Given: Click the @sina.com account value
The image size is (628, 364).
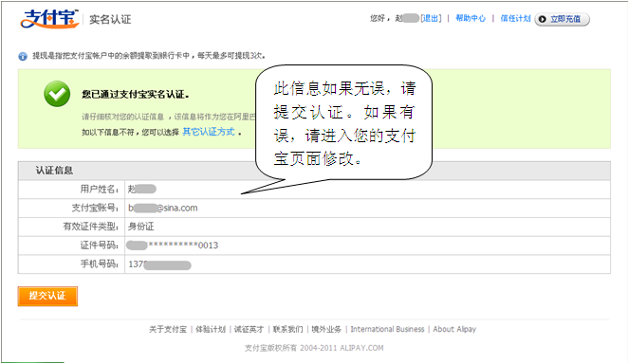Looking at the screenshot, I should [x=163, y=208].
